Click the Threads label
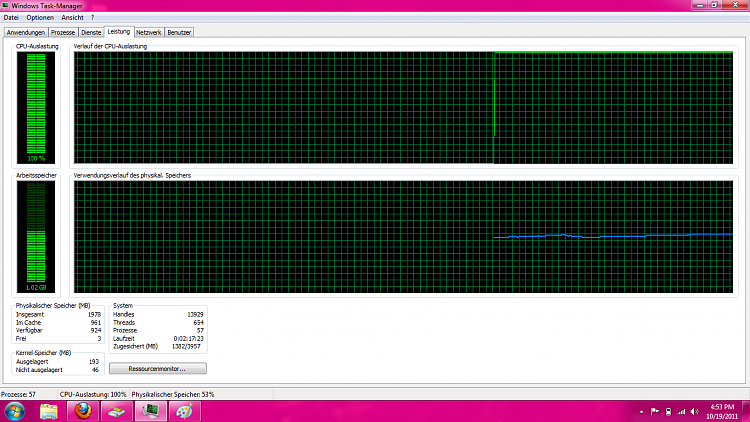 point(124,322)
